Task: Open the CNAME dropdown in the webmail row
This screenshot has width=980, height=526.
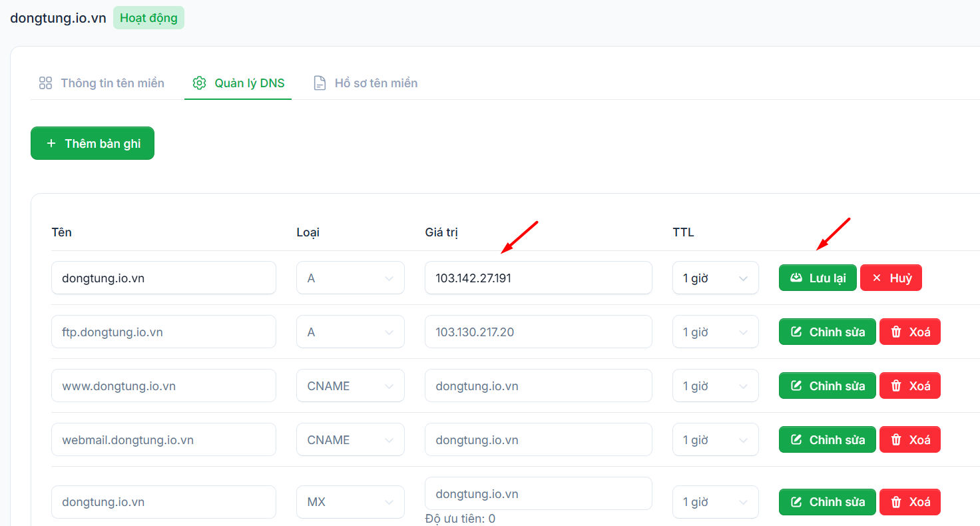Action: click(350, 439)
